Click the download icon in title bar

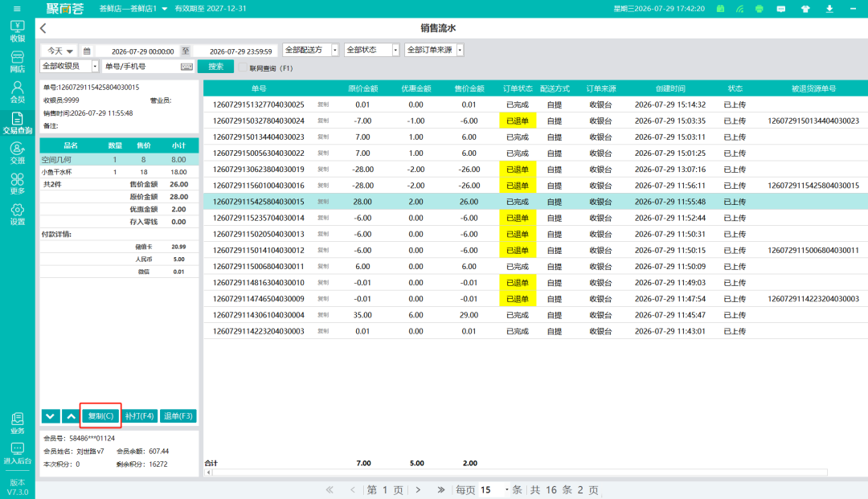tap(829, 9)
